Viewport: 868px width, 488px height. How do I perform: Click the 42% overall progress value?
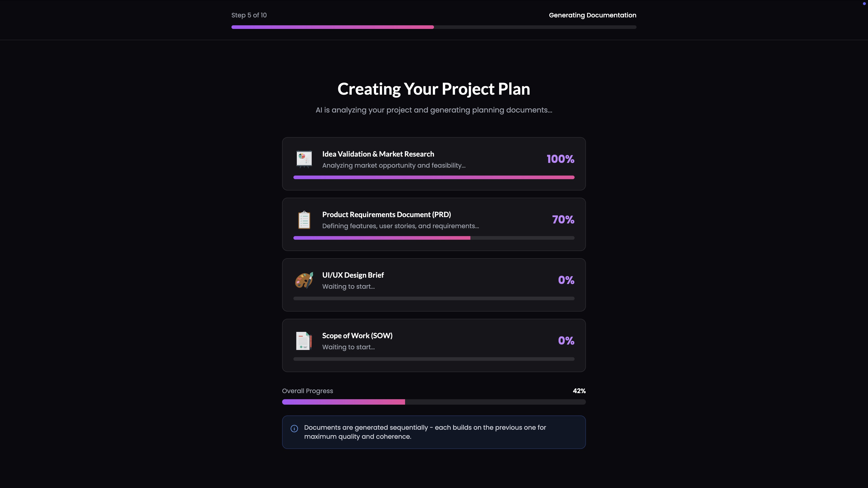(579, 391)
